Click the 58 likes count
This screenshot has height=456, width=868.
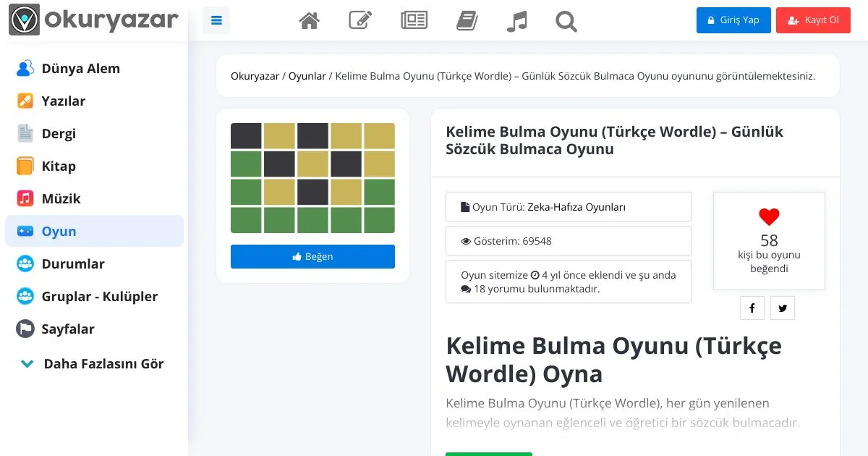(769, 241)
